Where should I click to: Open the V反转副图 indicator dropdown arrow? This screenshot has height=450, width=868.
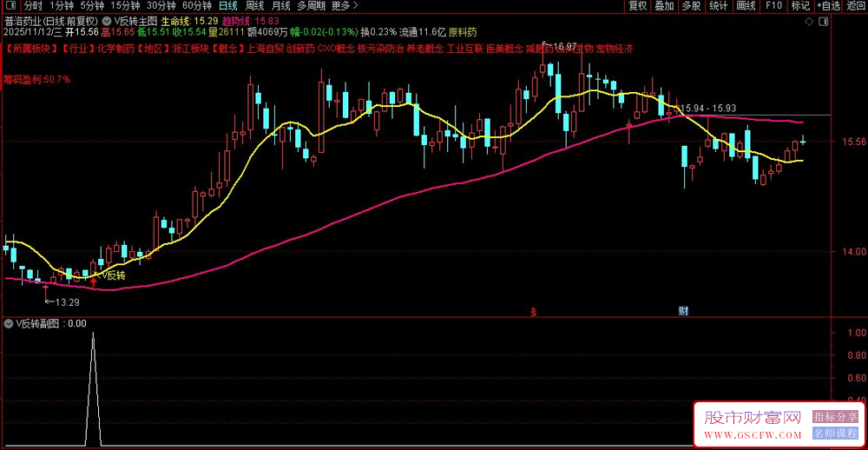click(x=9, y=324)
